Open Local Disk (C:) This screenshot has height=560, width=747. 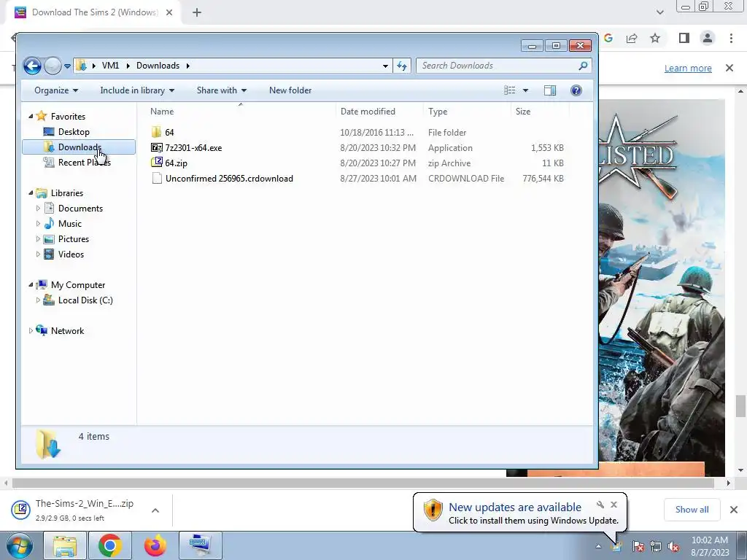(85, 300)
